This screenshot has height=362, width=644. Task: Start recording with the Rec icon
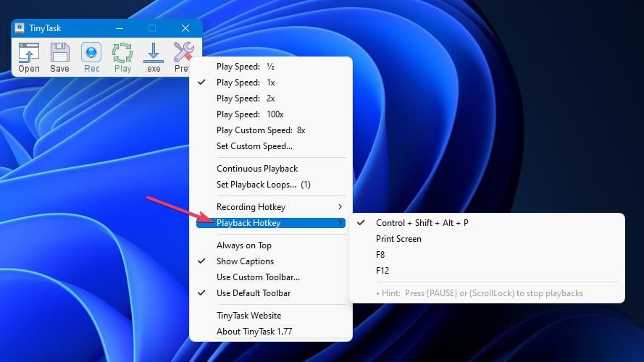click(x=91, y=57)
